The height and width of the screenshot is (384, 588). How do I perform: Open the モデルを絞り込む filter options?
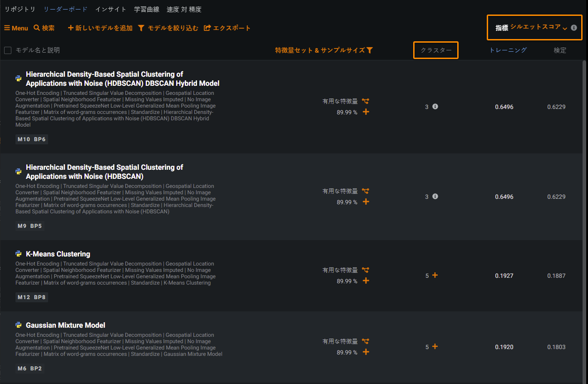coord(168,28)
